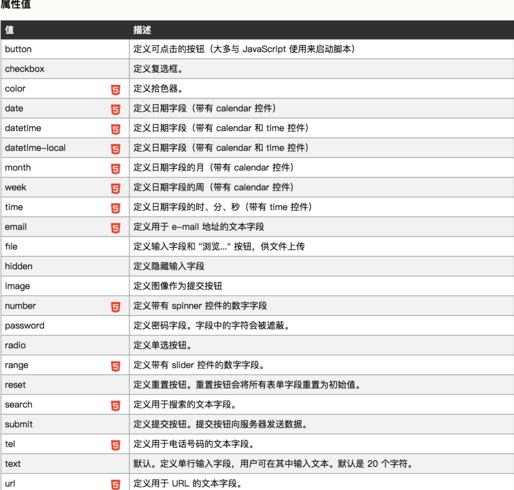514x490 pixels.
Task: Click description '定义用于 URL 的文本字段。'
Action: [188, 483]
